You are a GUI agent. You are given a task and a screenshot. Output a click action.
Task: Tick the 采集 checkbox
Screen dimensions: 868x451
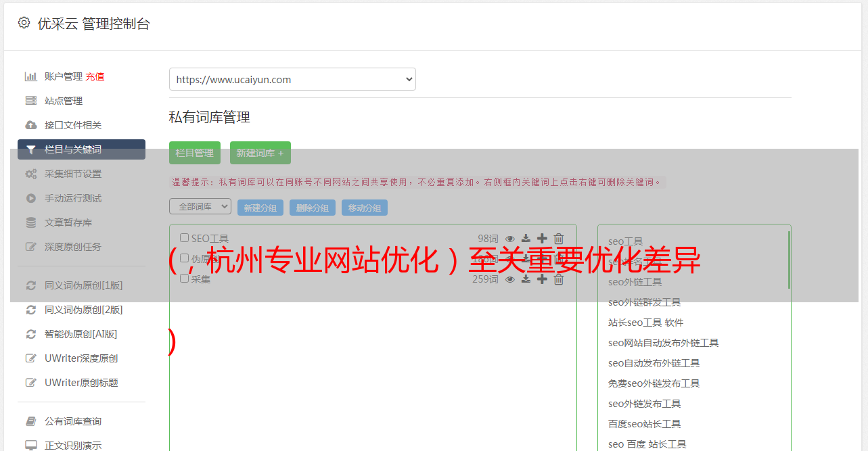pos(184,279)
